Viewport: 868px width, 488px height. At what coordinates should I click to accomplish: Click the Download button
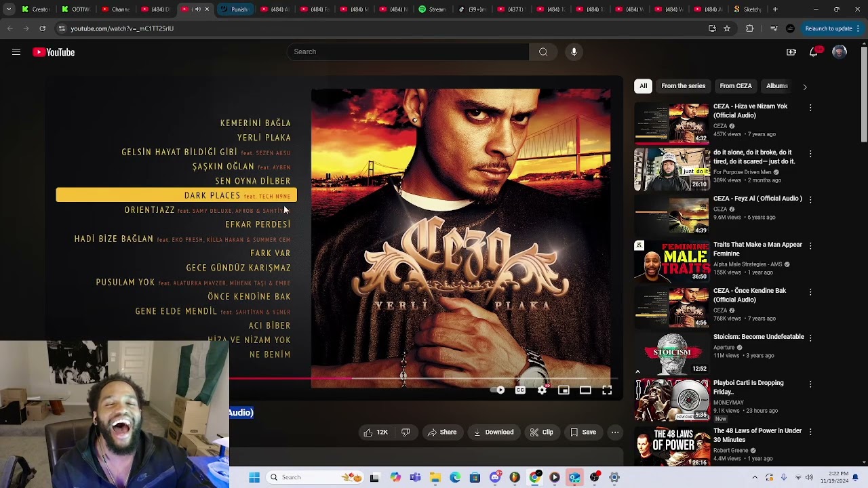(494, 432)
